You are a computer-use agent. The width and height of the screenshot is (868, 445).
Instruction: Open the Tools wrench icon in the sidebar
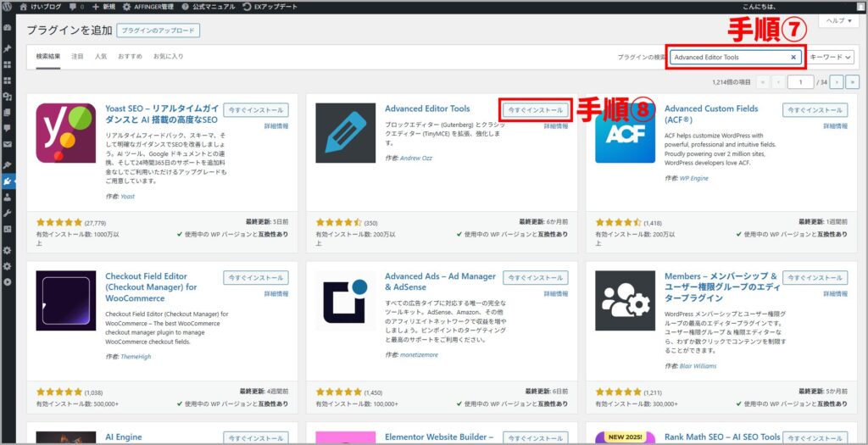(7, 213)
